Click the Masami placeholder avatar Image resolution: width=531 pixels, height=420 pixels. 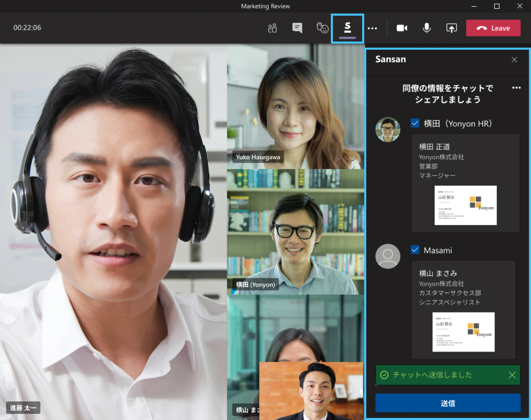coord(388,256)
